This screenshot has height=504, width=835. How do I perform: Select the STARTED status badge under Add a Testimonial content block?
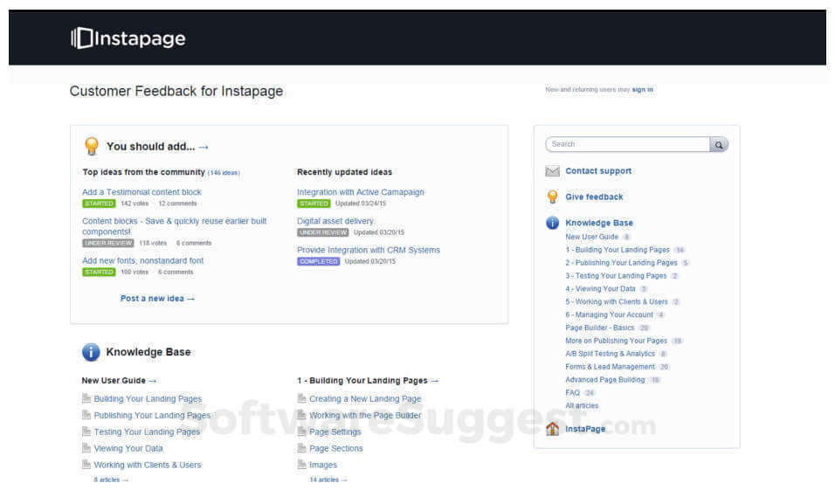pyautogui.click(x=99, y=203)
